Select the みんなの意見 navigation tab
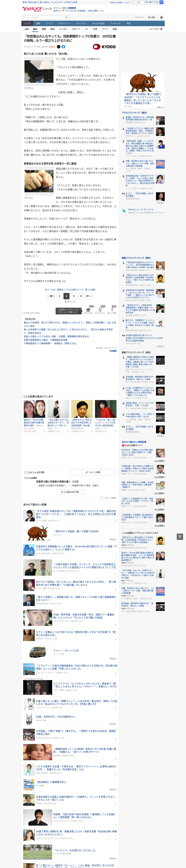 (99, 24)
